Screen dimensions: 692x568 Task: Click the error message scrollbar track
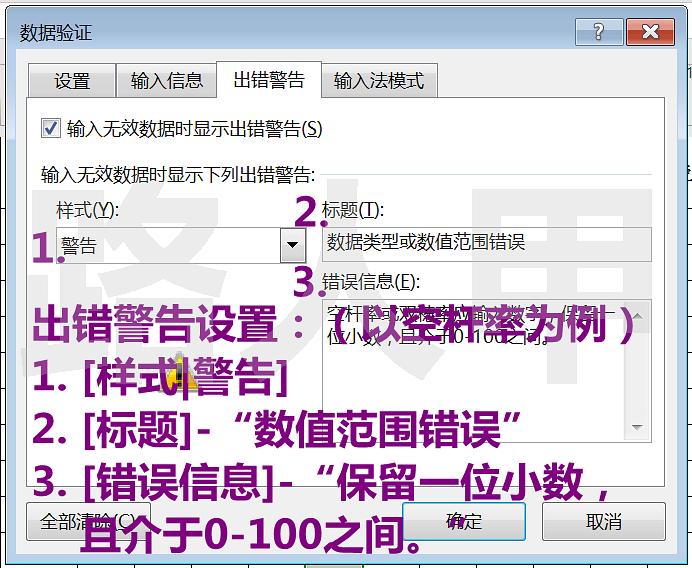pos(637,370)
